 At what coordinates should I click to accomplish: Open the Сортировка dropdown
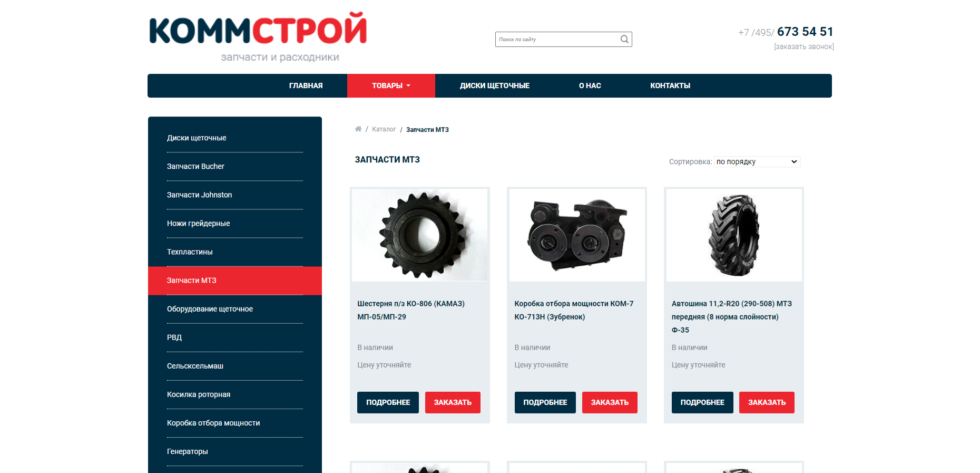pyautogui.click(x=757, y=162)
